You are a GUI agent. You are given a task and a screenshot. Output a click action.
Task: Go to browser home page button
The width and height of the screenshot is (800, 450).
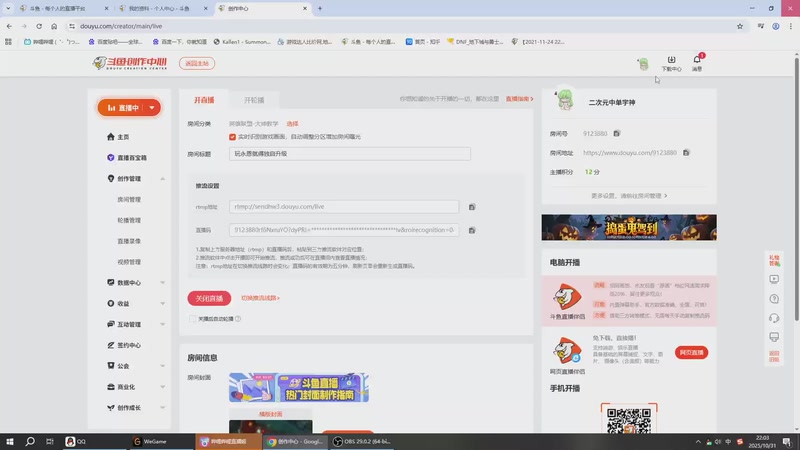[x=54, y=26]
